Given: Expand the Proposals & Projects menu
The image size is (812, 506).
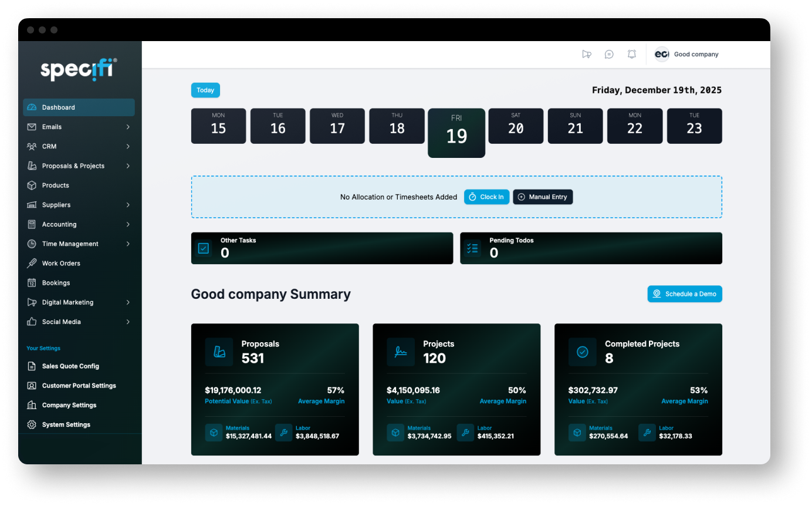Looking at the screenshot, I should [x=127, y=166].
